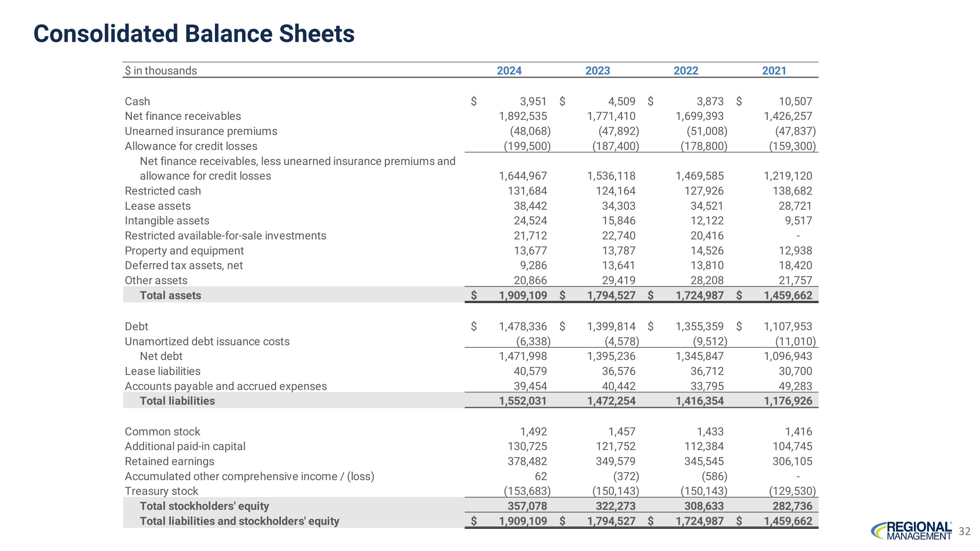Select the 2023 column header
The height and width of the screenshot is (551, 980).
[x=597, y=71]
